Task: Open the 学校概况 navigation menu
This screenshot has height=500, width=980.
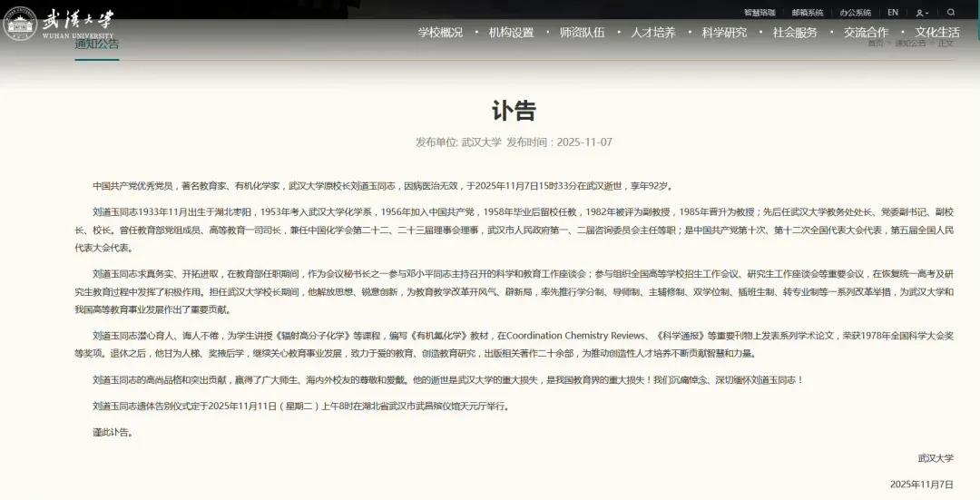Action: (440, 33)
